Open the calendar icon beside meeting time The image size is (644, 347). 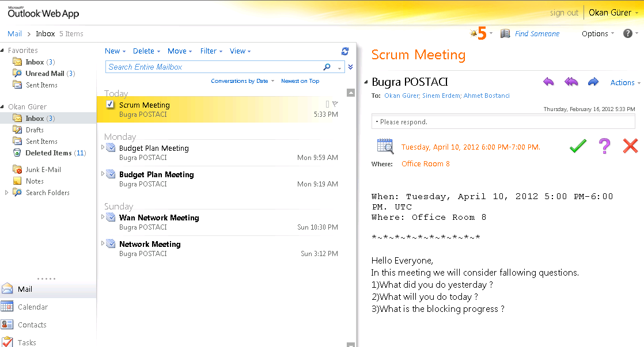pyautogui.click(x=385, y=147)
